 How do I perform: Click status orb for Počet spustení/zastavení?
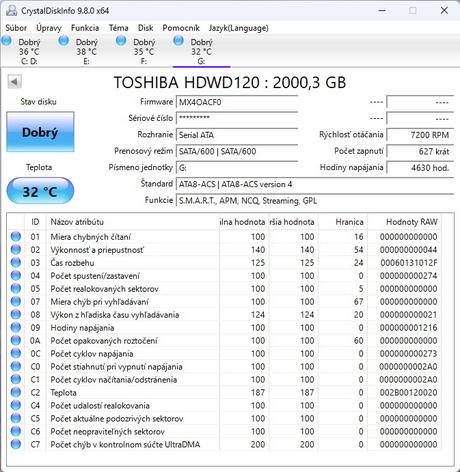(x=16, y=276)
